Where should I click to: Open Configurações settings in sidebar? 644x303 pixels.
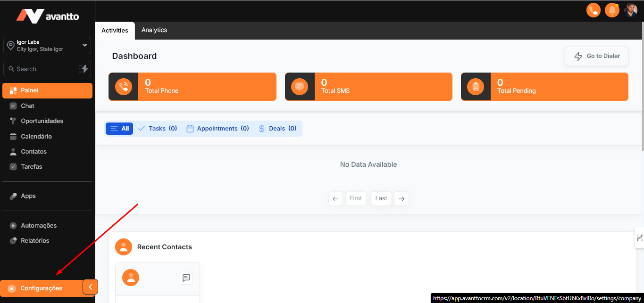41,288
